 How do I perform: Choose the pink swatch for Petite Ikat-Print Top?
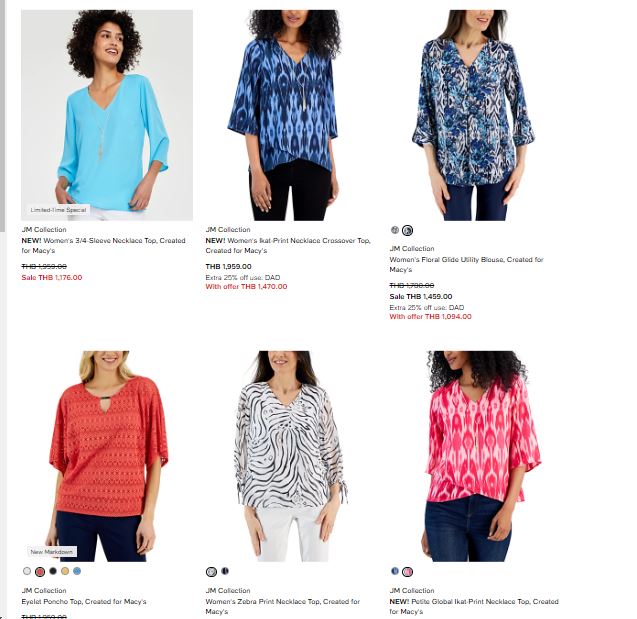[x=407, y=571]
